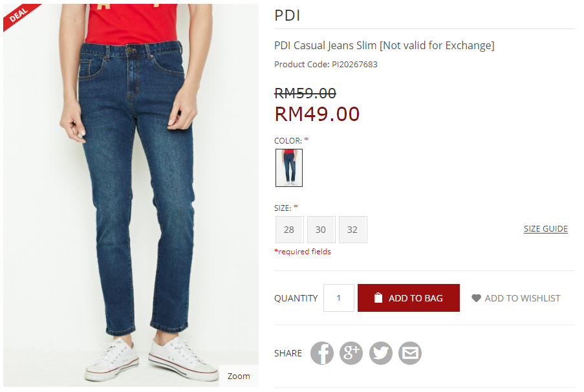
Task: Click the main jeans product image
Action: [x=131, y=195]
